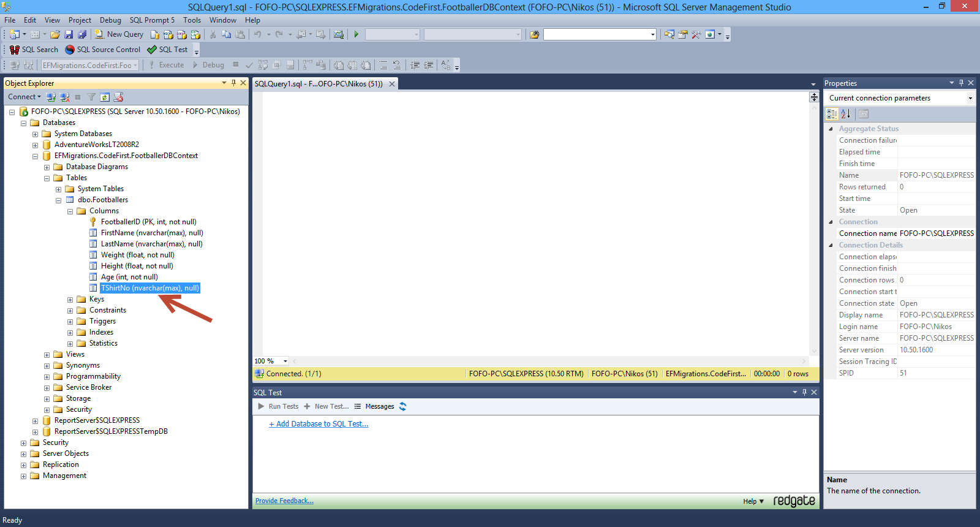The width and height of the screenshot is (980, 527).
Task: Open the Toolbox hammer-wrench icon
Action: coord(696,34)
